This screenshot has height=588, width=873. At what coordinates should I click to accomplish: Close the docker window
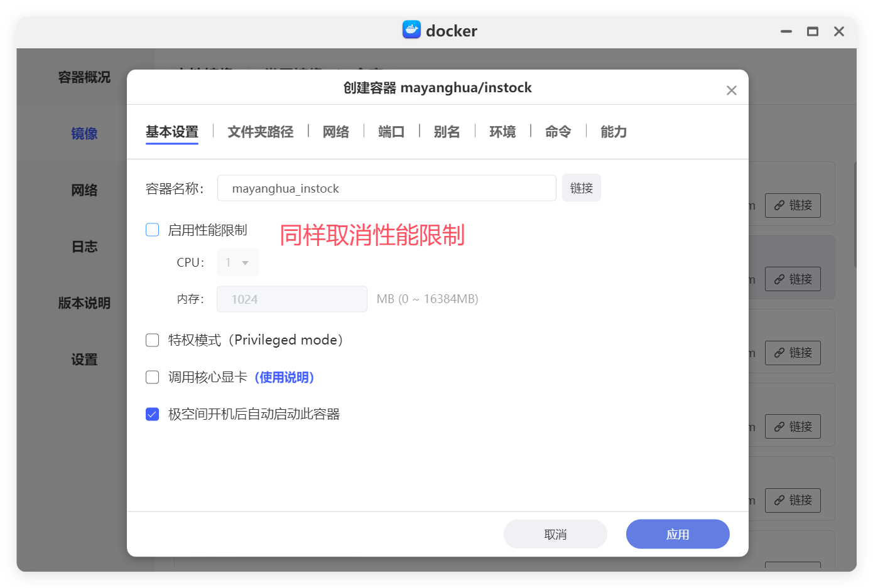tap(839, 31)
